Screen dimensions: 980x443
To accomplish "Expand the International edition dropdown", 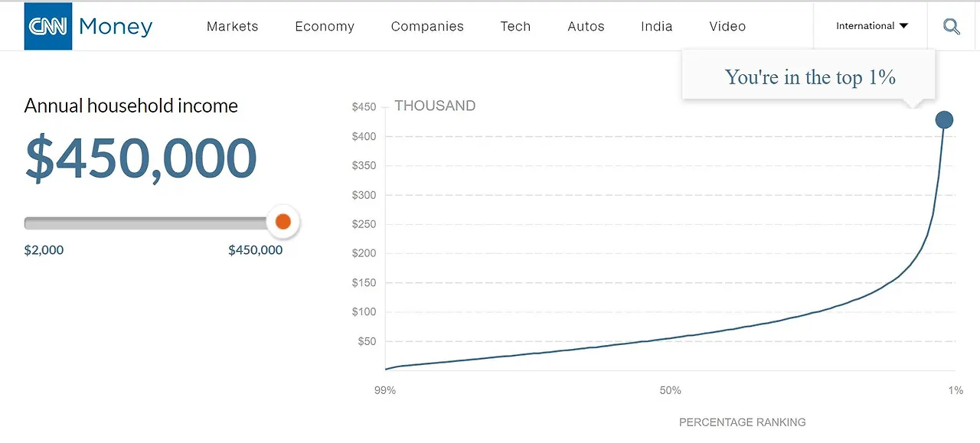I will click(871, 26).
